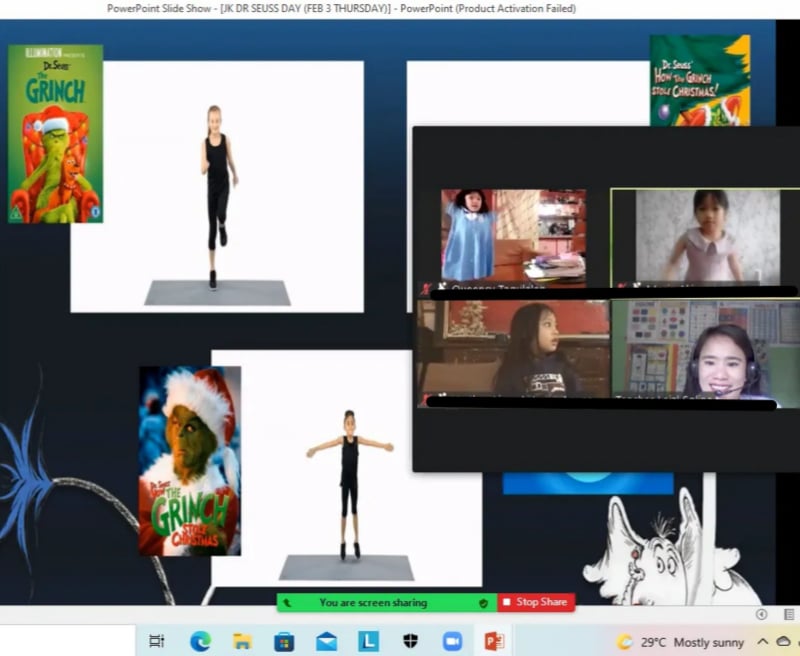Open File Explorer from the taskbar

[242, 641]
